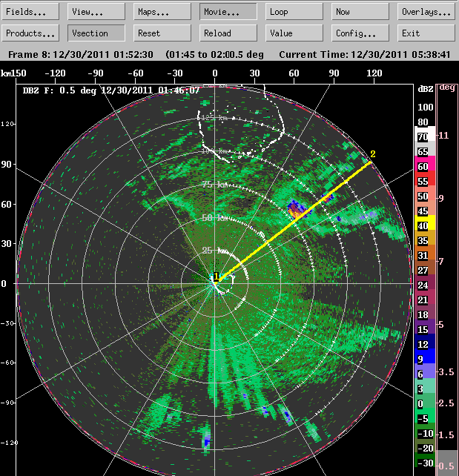Image resolution: width=459 pixels, height=476 pixels.
Task: Open the Config... dialog
Action: 360,33
